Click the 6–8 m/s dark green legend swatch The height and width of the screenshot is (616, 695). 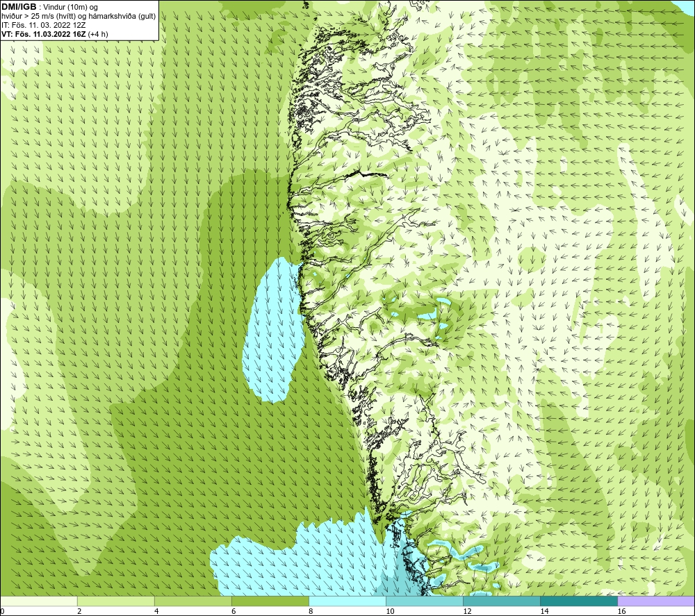click(x=270, y=601)
